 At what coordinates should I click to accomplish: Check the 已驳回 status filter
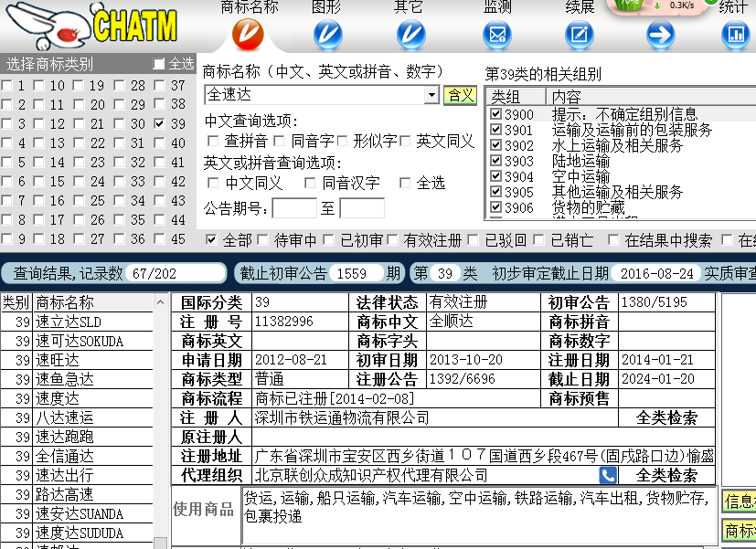[474, 240]
